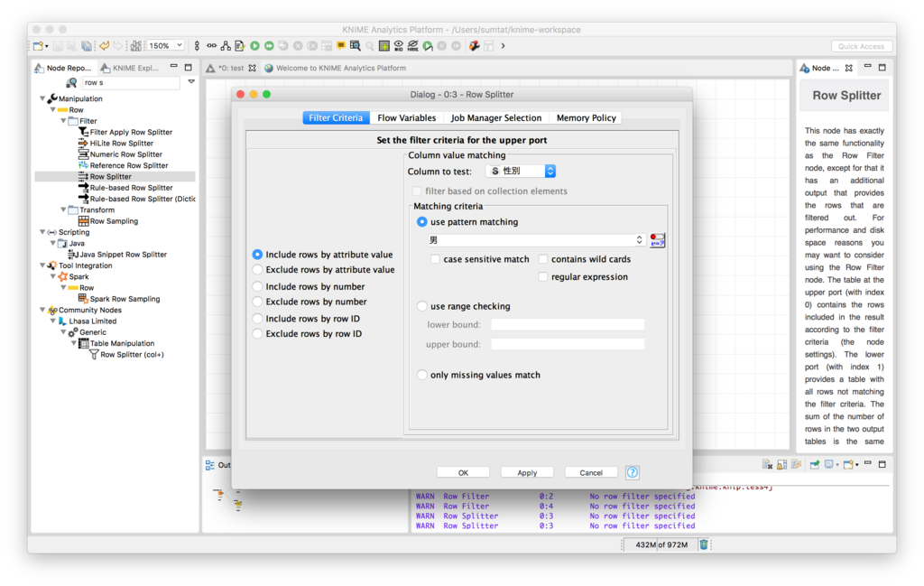Click the help question mark in dialog
The width and height of the screenshot is (924, 586).
632,472
